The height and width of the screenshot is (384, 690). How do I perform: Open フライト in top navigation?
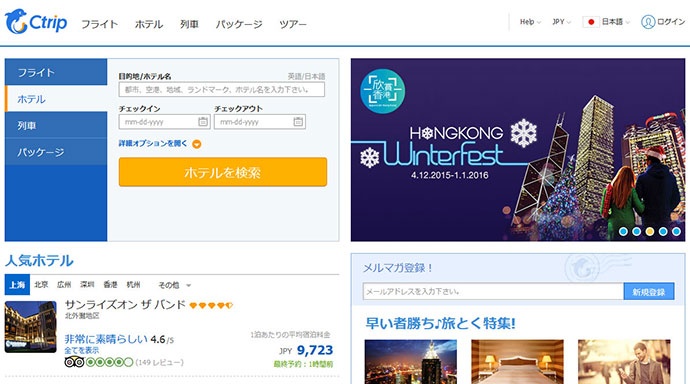click(x=99, y=24)
